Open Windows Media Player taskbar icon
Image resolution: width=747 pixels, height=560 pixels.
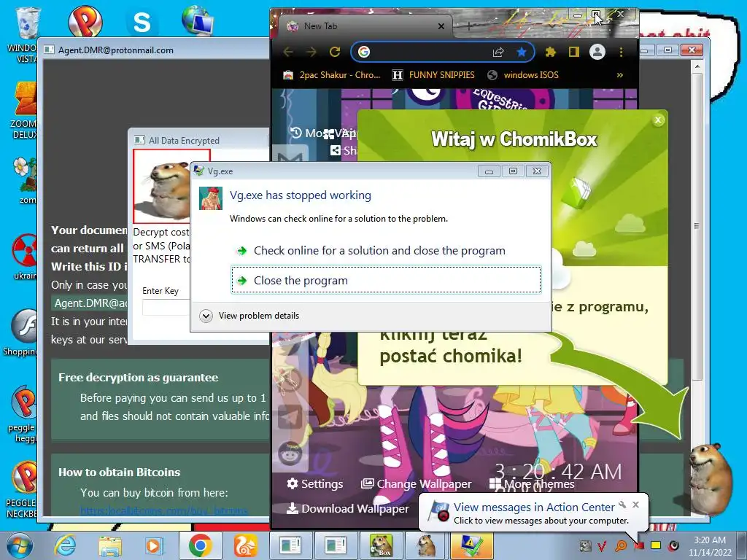point(154,545)
